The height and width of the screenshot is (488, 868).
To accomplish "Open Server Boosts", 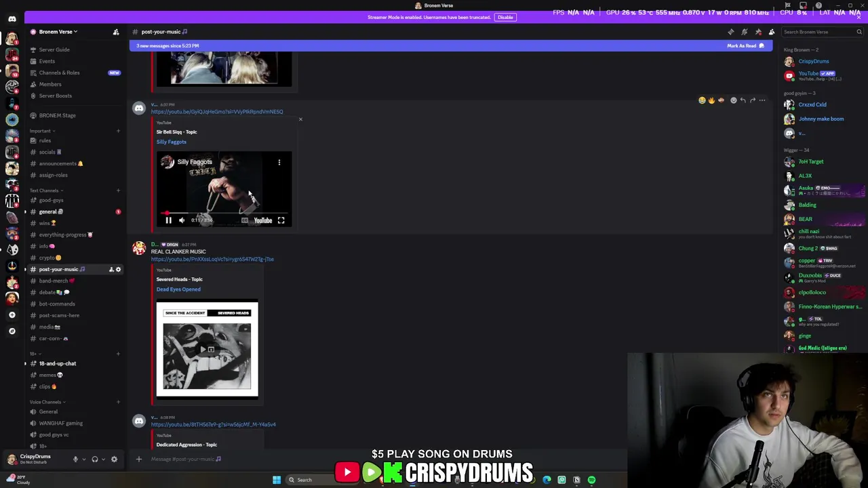I will [74, 96].
